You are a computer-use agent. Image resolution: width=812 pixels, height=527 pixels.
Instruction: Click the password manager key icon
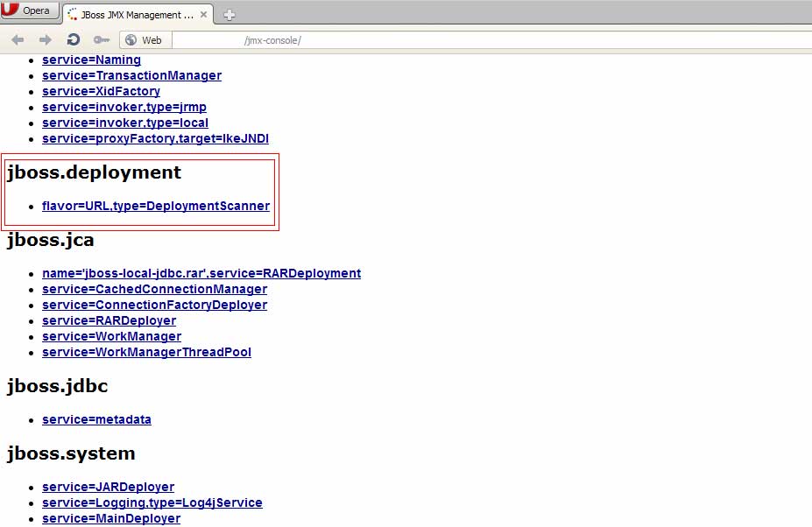pyautogui.click(x=102, y=40)
